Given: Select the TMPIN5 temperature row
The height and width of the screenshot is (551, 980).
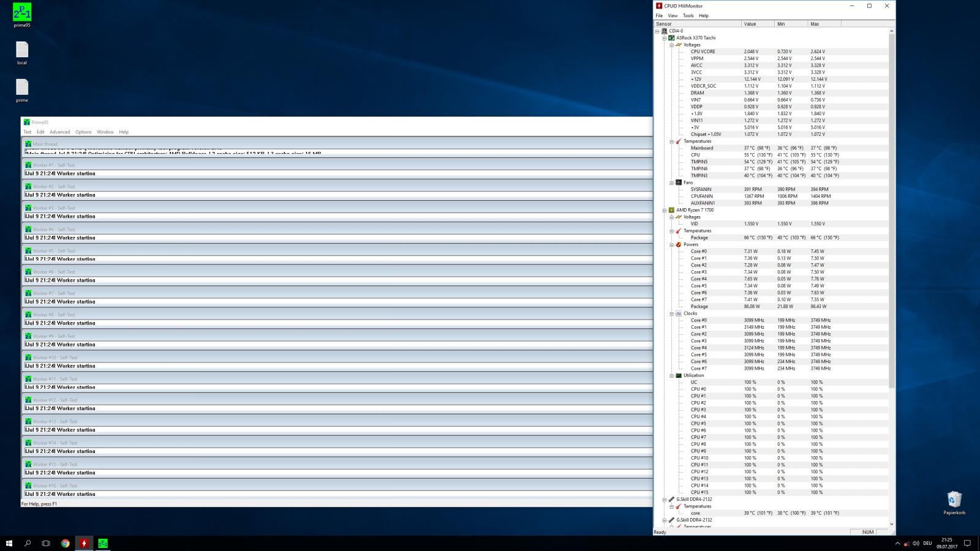Looking at the screenshot, I should [x=771, y=162].
